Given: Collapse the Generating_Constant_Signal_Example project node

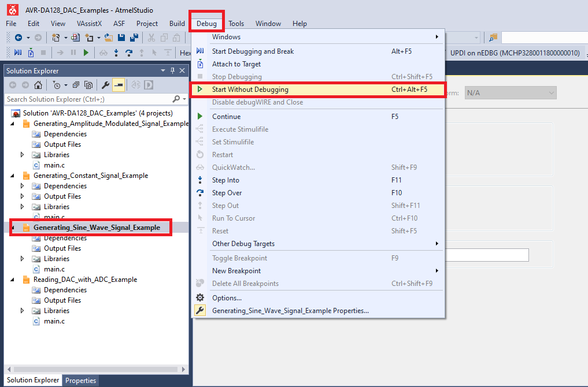Looking at the screenshot, I should [x=12, y=176].
